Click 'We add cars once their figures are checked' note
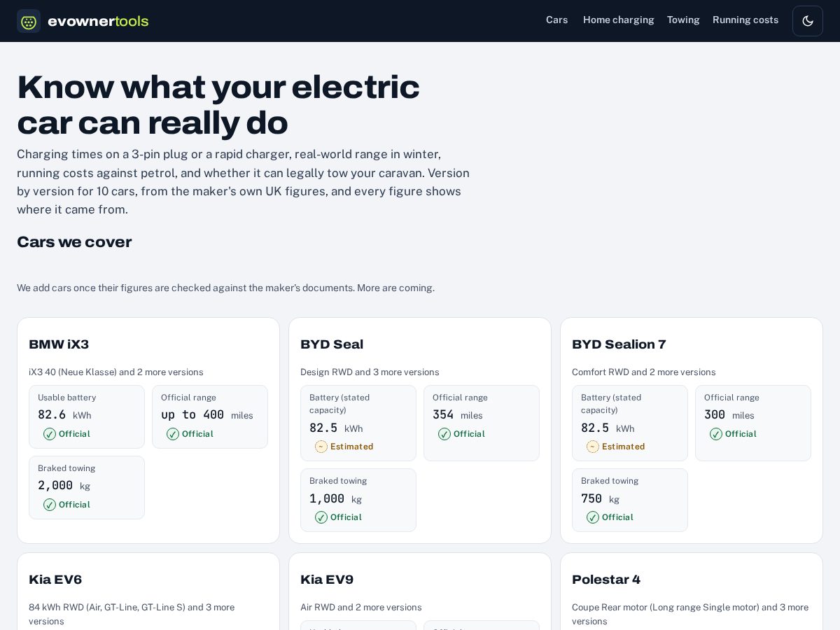 point(225,288)
